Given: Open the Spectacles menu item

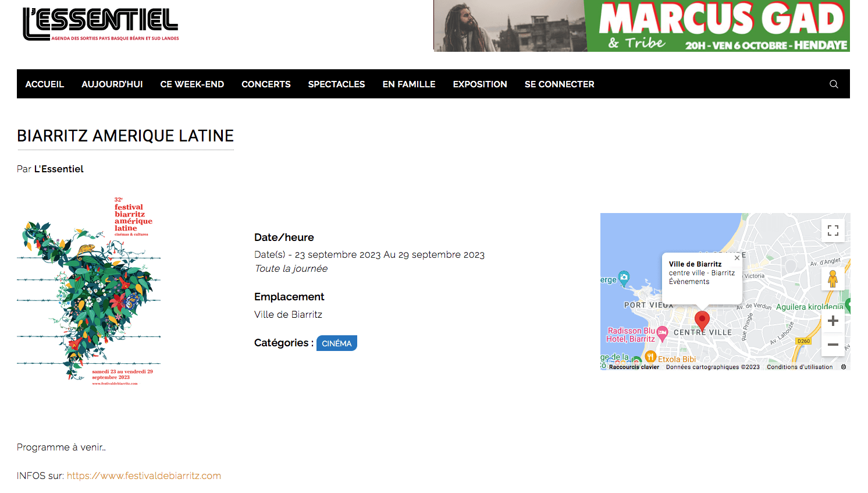Looking at the screenshot, I should [336, 84].
